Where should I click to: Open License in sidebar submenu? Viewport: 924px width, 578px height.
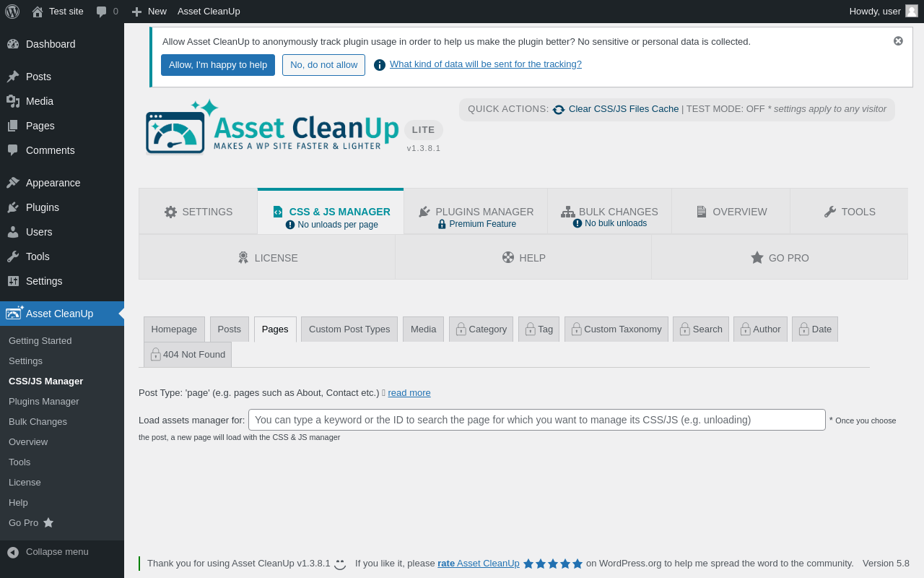click(25, 483)
